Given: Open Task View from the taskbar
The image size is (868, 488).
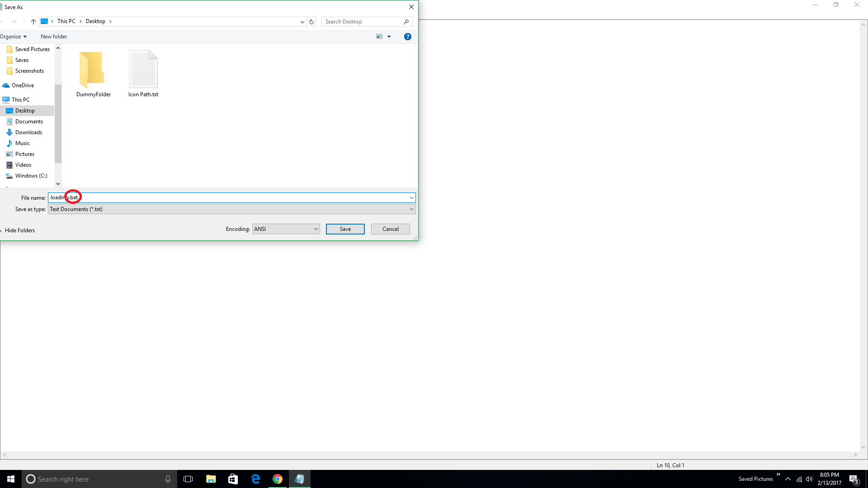Looking at the screenshot, I should tap(188, 479).
